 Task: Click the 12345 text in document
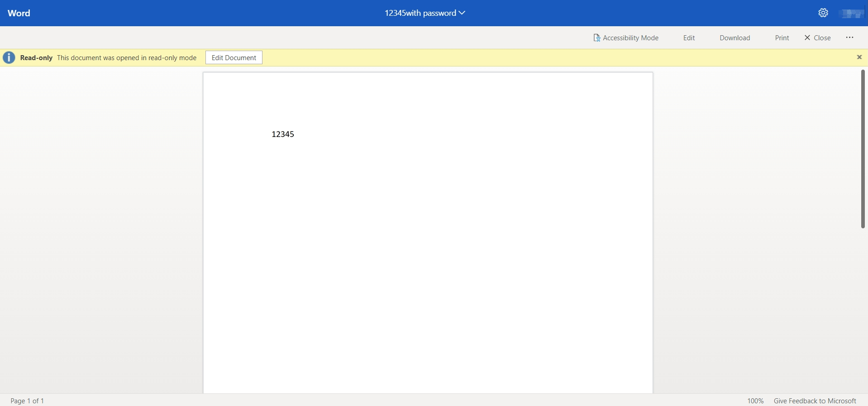(x=283, y=134)
